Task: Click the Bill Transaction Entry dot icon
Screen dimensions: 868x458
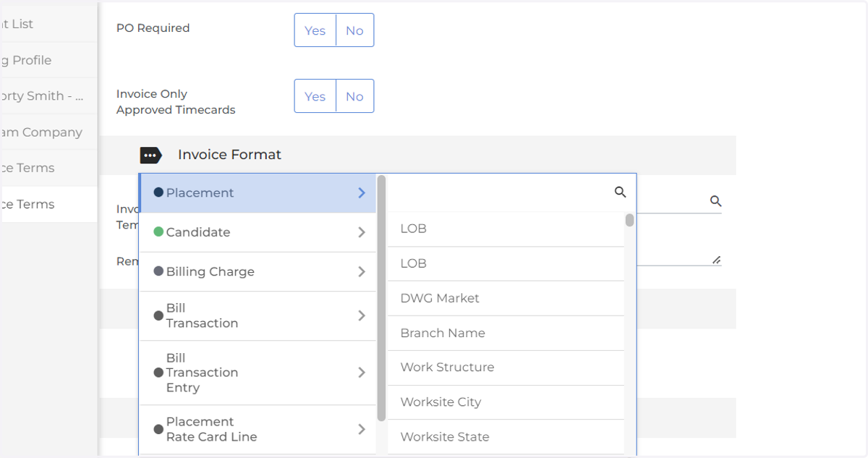Action: [158, 373]
